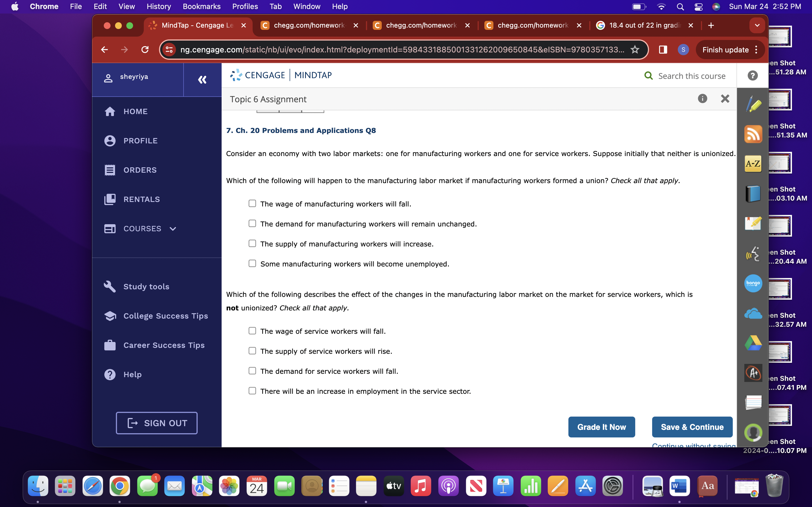This screenshot has height=507, width=812.
Task: Click the Save & Continue button
Action: pos(692,427)
